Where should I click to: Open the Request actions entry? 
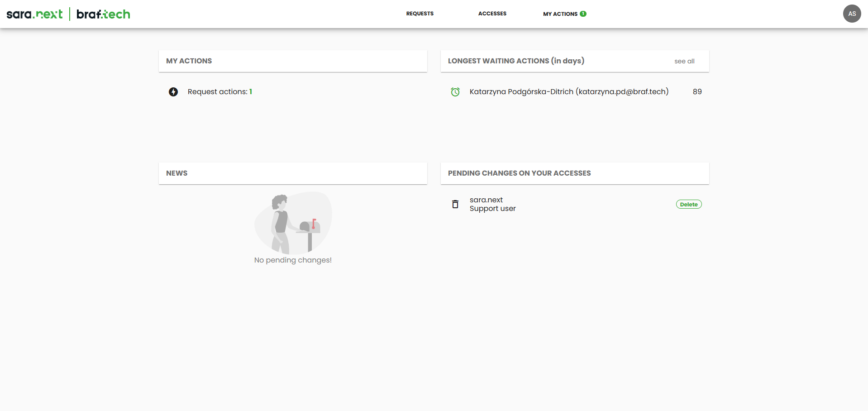point(219,92)
